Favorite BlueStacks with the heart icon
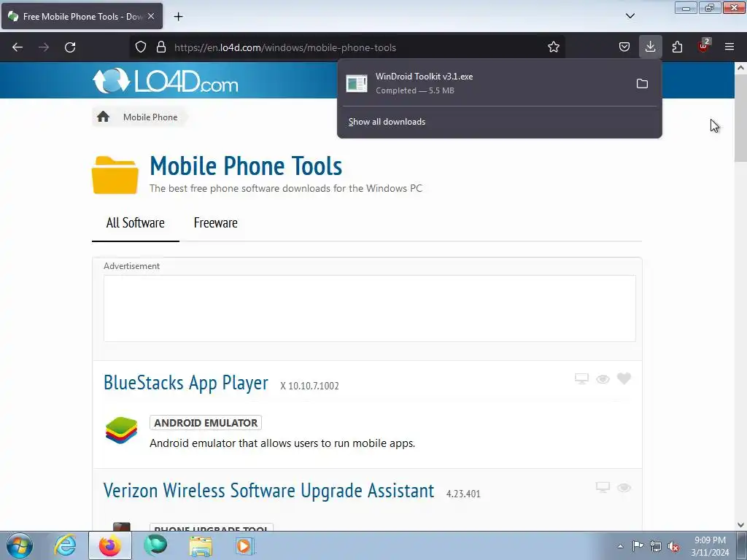Viewport: 747px width, 560px height. click(x=624, y=378)
